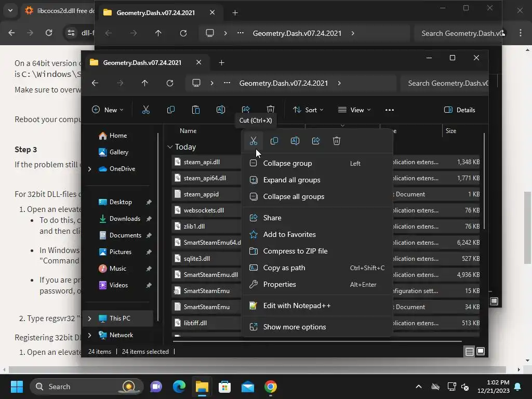Open Chrome three-dot menu
The image size is (532, 399).
pyautogui.click(x=521, y=33)
